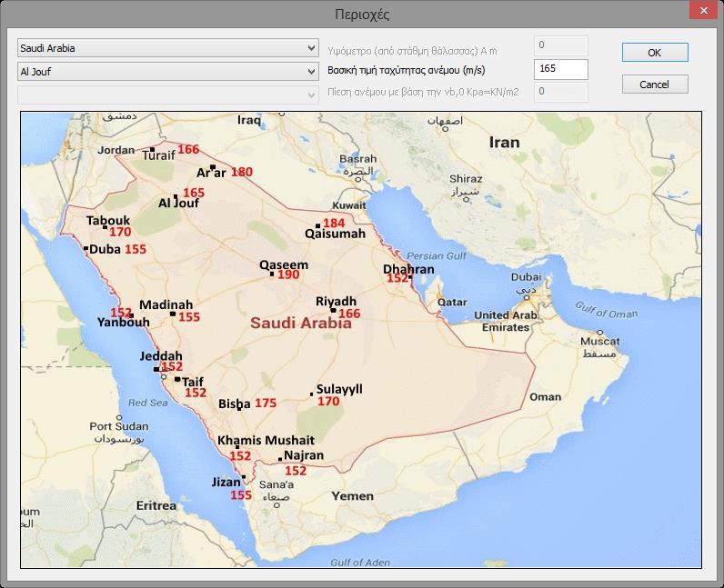Click the 155 value beside Madinah
724x588 pixels.
tap(189, 317)
